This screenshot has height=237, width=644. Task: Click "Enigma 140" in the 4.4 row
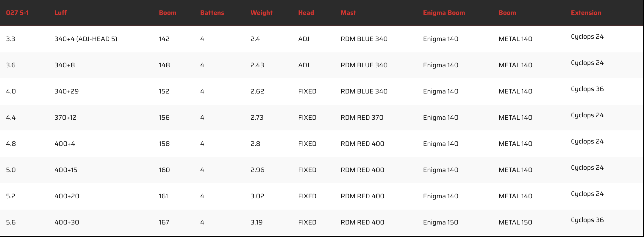pos(441,118)
